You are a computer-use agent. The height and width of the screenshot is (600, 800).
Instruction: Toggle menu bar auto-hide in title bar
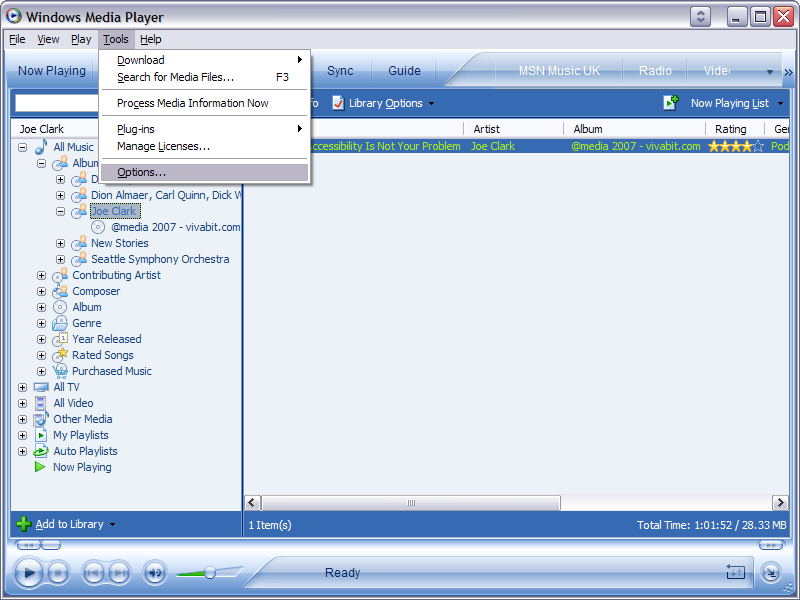coord(701,17)
